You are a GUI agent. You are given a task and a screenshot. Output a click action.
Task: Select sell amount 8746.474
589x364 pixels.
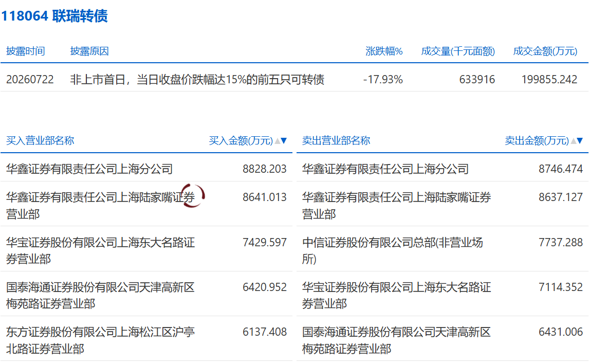[x=560, y=169]
